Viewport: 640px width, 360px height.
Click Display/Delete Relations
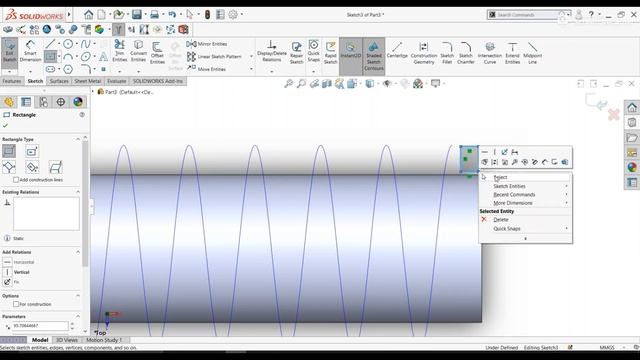(271, 51)
